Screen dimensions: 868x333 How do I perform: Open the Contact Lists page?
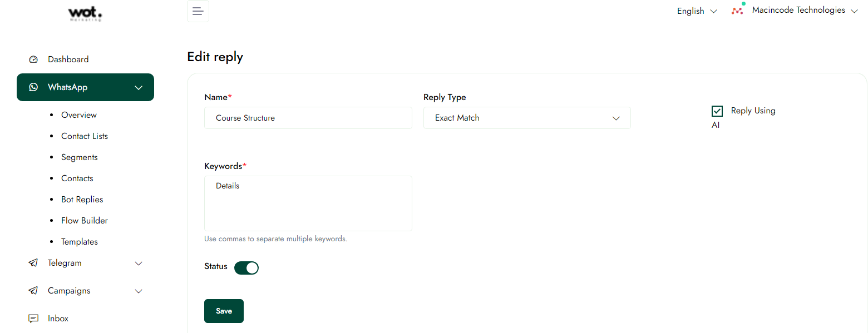click(85, 136)
